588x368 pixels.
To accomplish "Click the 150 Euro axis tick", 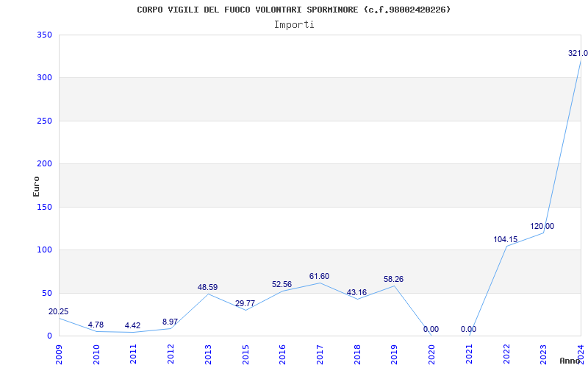I will coord(44,207).
